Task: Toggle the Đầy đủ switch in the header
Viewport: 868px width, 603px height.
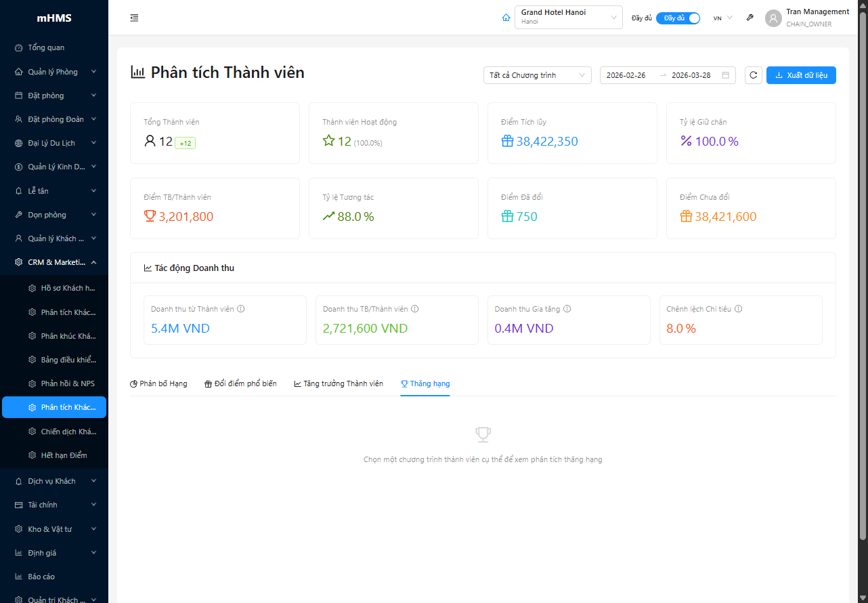Action: [678, 18]
